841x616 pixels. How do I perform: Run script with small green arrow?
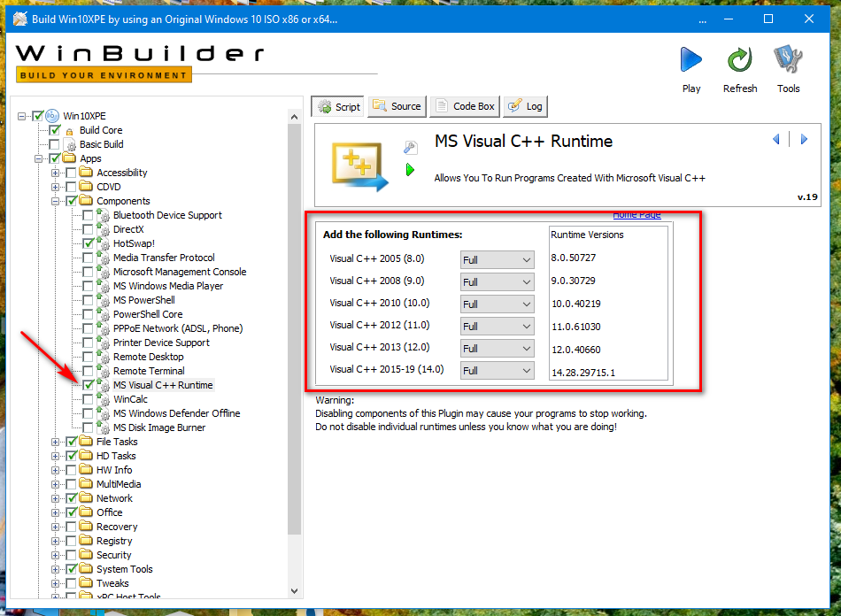(x=410, y=170)
